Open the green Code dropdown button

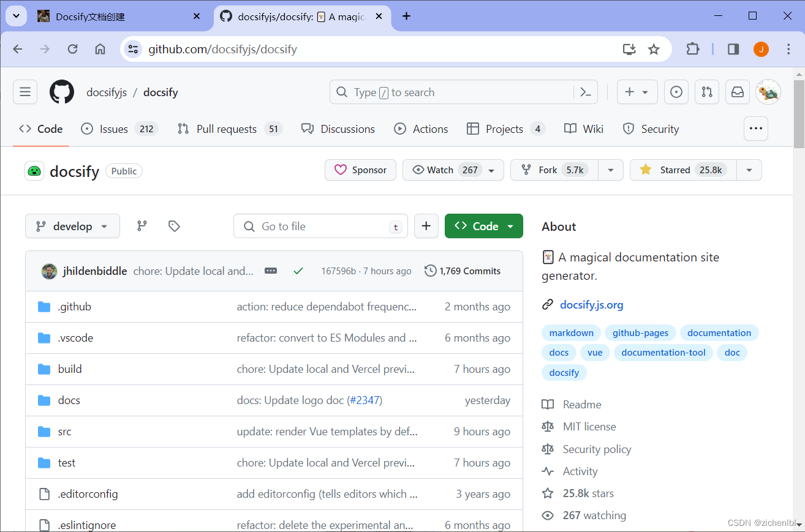pos(484,226)
